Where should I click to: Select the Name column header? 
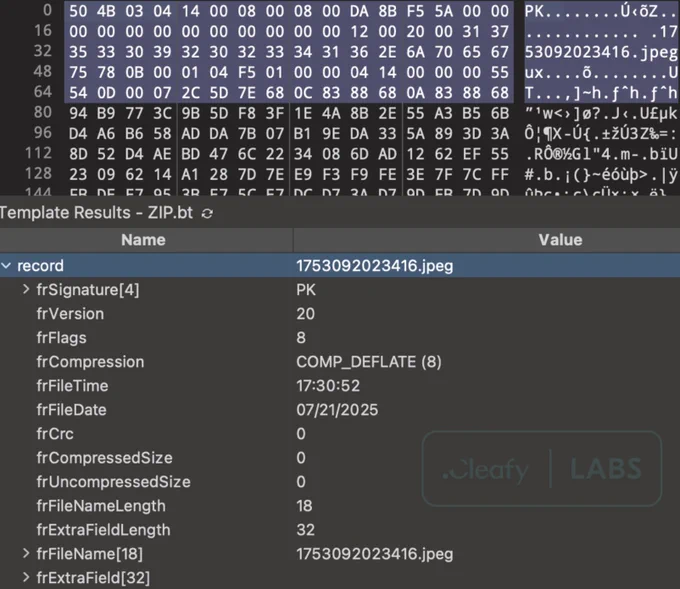click(146, 240)
